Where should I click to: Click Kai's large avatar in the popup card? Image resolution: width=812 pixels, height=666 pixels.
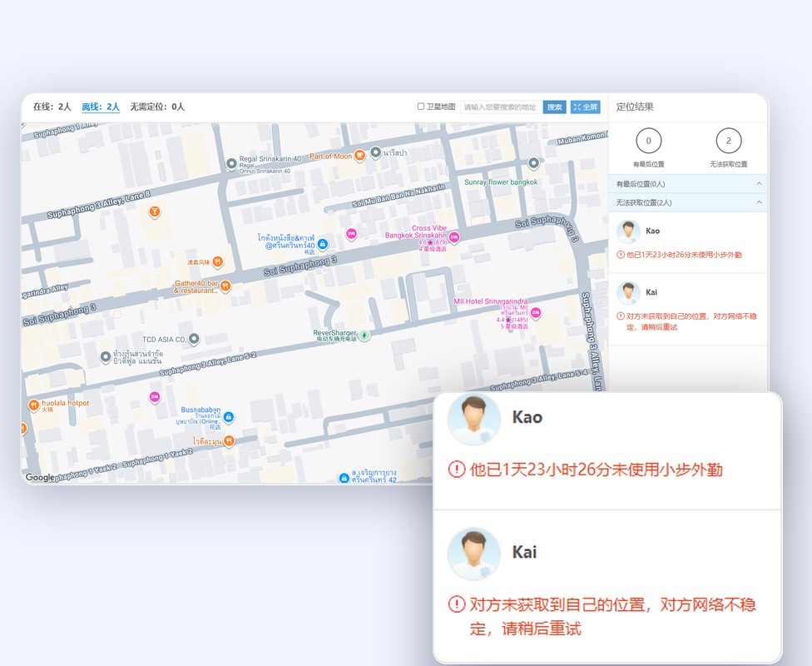(473, 554)
